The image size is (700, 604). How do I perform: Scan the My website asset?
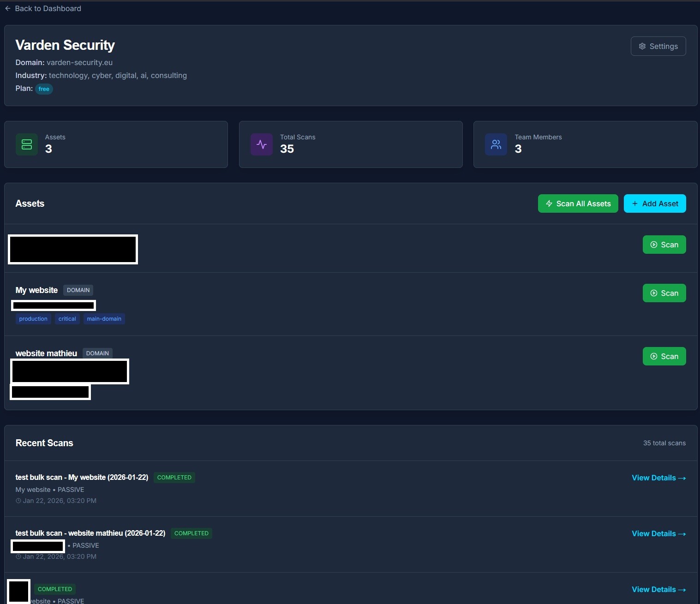point(664,293)
